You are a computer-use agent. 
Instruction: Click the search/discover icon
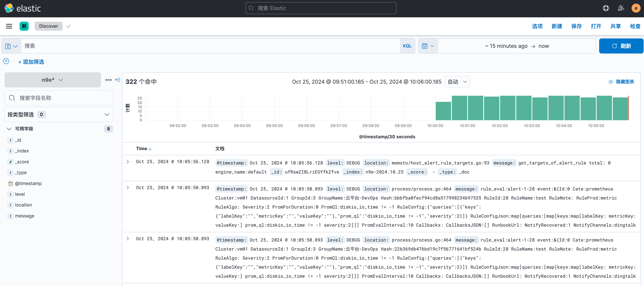[48, 26]
